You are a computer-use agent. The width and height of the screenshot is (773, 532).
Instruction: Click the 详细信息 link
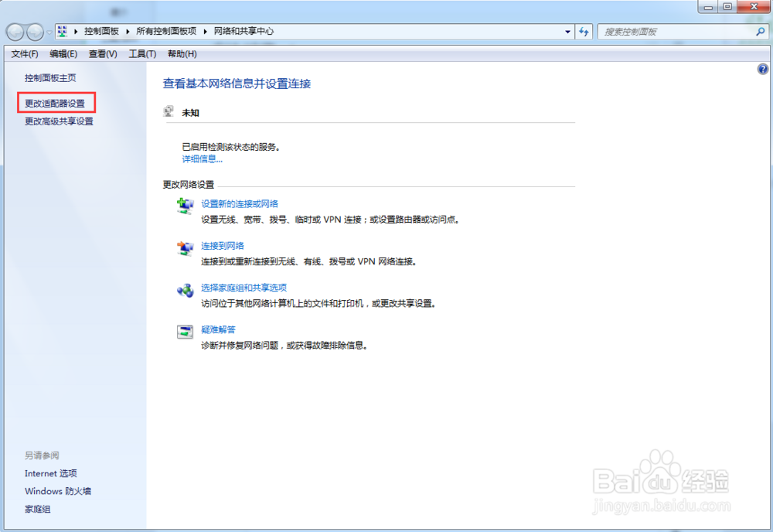201,159
